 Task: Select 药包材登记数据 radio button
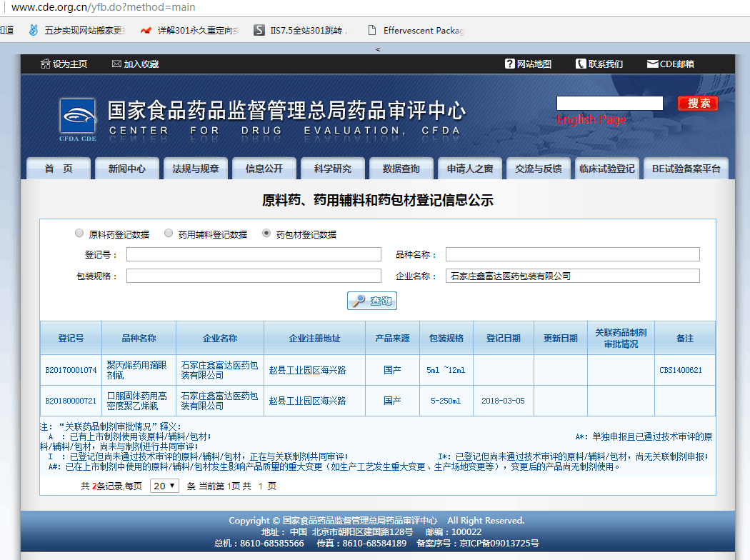pyautogui.click(x=266, y=234)
